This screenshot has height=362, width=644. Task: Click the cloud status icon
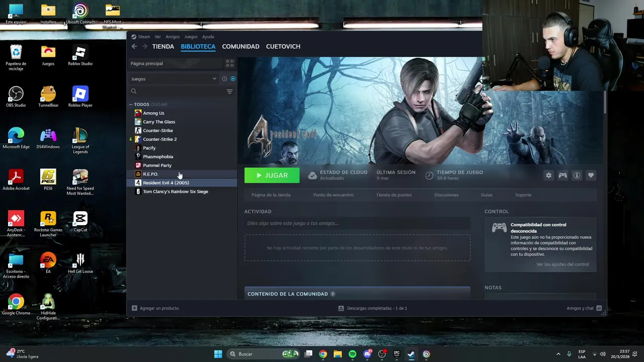(312, 175)
